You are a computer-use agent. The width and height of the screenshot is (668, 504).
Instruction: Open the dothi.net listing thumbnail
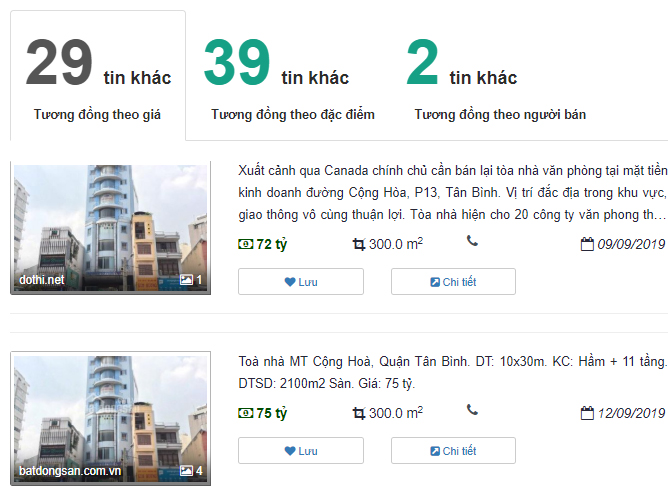[x=110, y=228]
